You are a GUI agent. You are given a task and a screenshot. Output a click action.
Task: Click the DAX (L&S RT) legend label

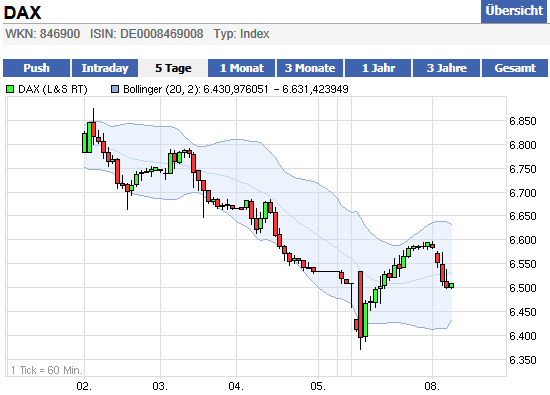[x=53, y=89]
